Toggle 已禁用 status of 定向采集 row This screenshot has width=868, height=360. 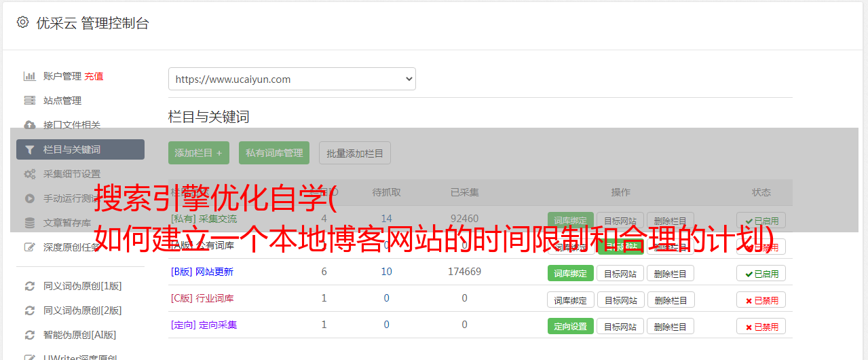[761, 326]
